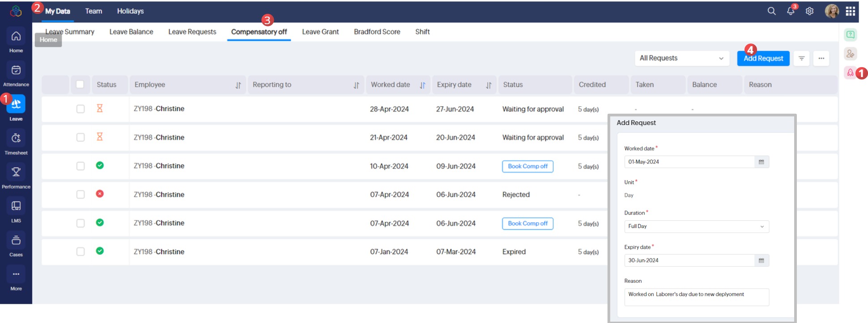Open the notifications bell
868x323 pixels.
click(791, 11)
